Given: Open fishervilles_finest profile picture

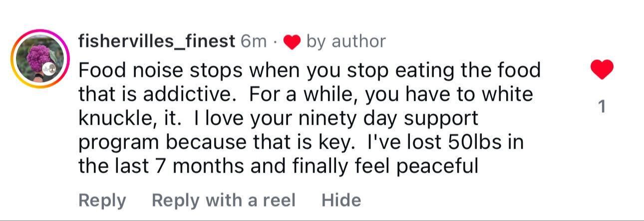Looking at the screenshot, I should coord(40,59).
